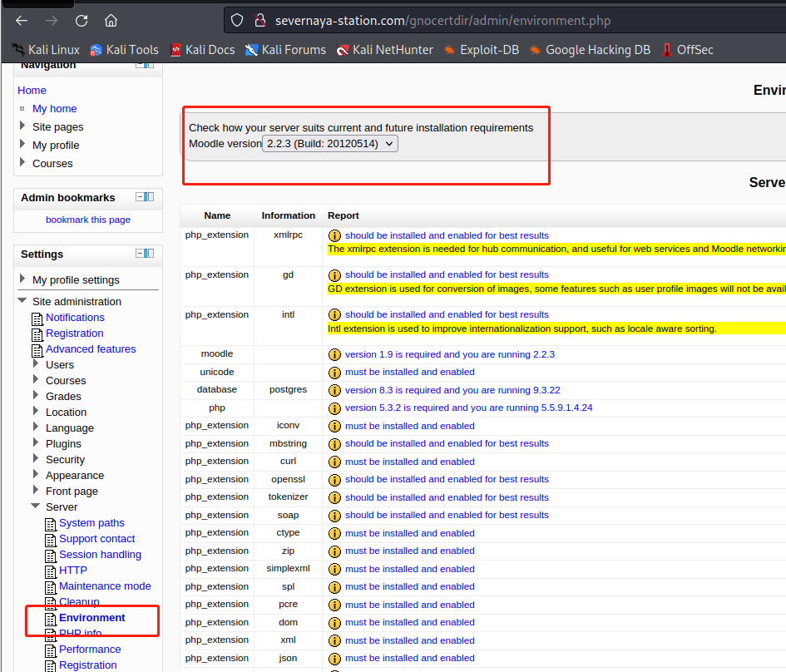Click info icon in the openssl row
The image size is (786, 672).
[x=334, y=480]
